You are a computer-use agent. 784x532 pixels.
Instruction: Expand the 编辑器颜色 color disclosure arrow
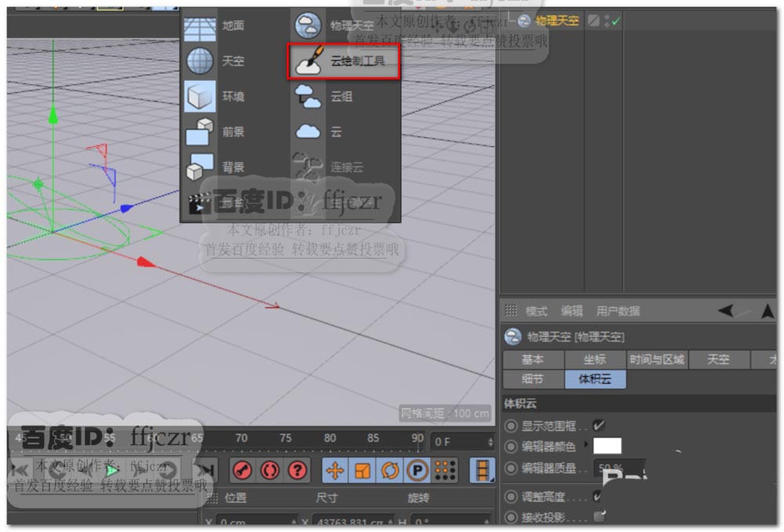(586, 444)
